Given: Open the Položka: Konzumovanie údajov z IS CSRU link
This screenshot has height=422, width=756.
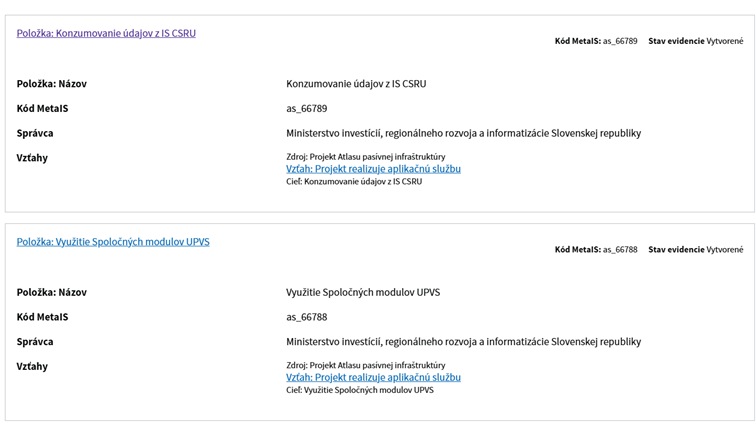Looking at the screenshot, I should [106, 33].
